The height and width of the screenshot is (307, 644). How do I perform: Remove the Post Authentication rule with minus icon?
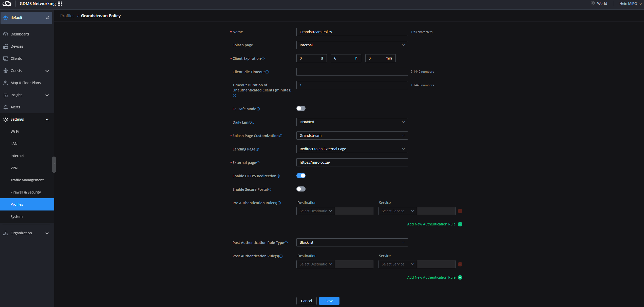tap(460, 264)
